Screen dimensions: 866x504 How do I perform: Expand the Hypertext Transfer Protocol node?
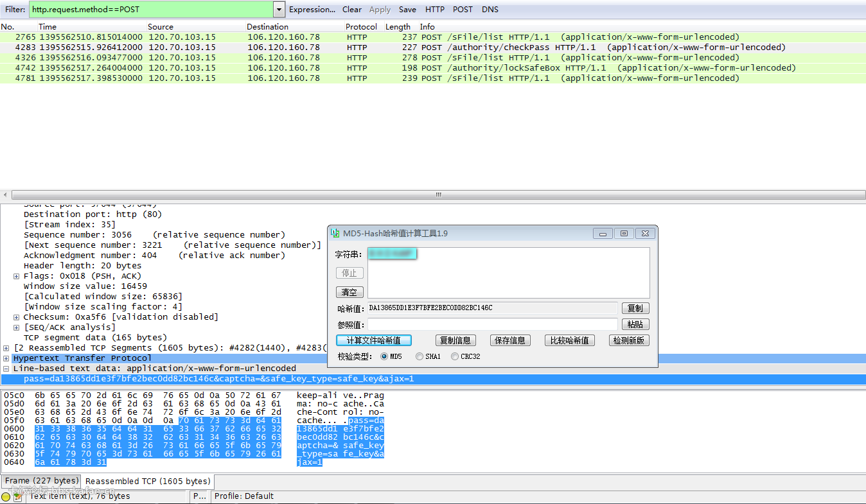pos(6,358)
